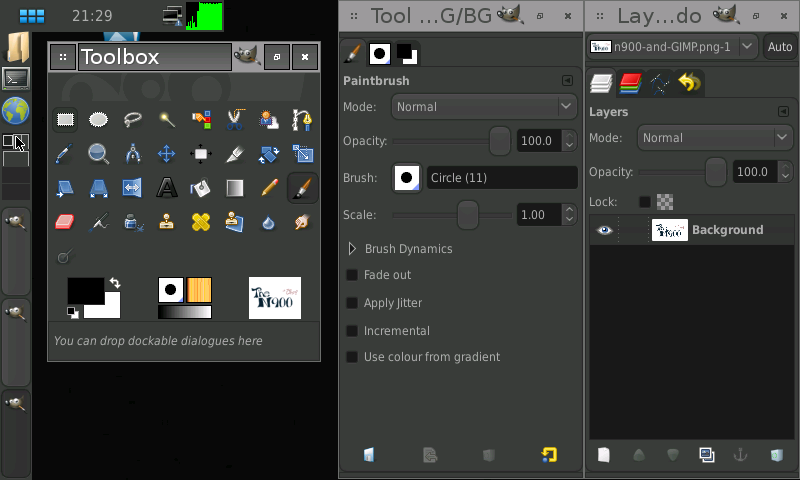
Task: Select the Heal tool bandage icon
Action: pyautogui.click(x=201, y=221)
